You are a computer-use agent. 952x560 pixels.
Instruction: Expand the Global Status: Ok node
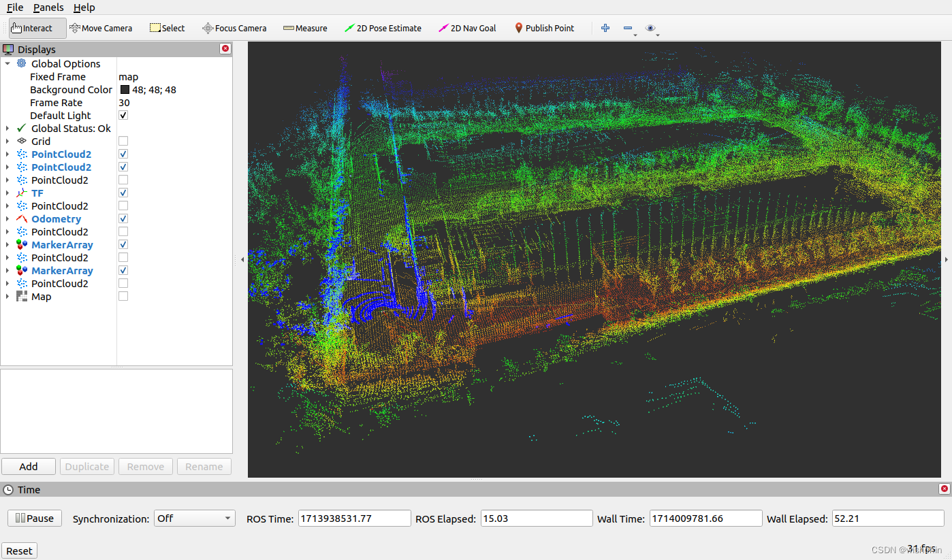pyautogui.click(x=7, y=128)
